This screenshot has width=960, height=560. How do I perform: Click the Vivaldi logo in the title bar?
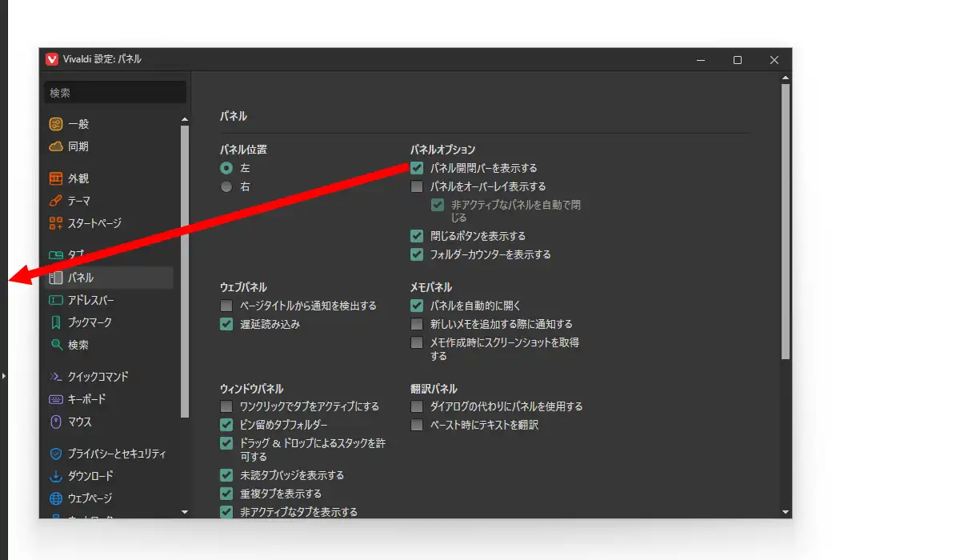coord(52,59)
